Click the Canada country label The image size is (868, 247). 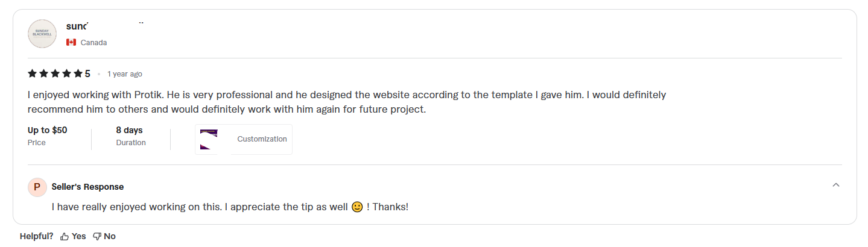click(x=93, y=43)
